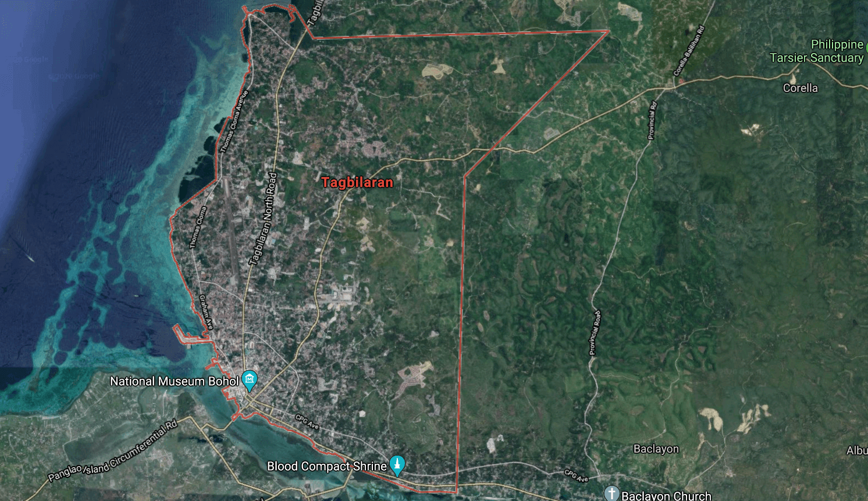
Task: Click the Graham Ave road label
Action: pos(207,312)
